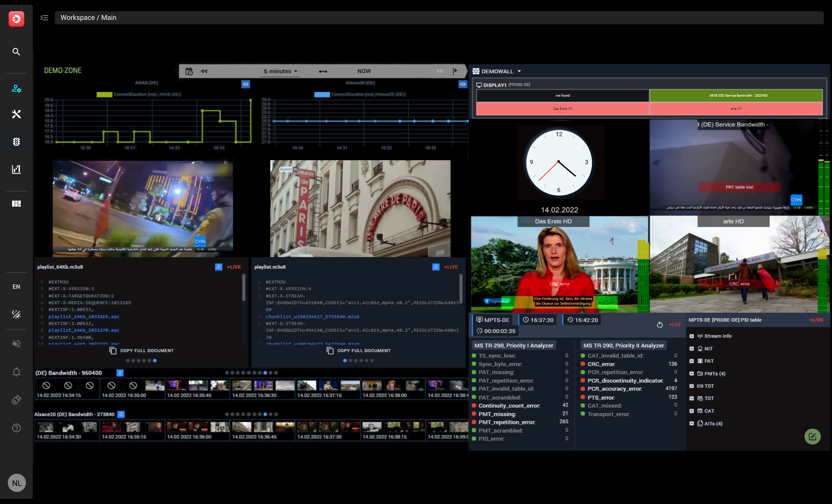Screen dimensions: 832x504
Task: Open the calendar date picker icon
Action: pyautogui.click(x=189, y=71)
